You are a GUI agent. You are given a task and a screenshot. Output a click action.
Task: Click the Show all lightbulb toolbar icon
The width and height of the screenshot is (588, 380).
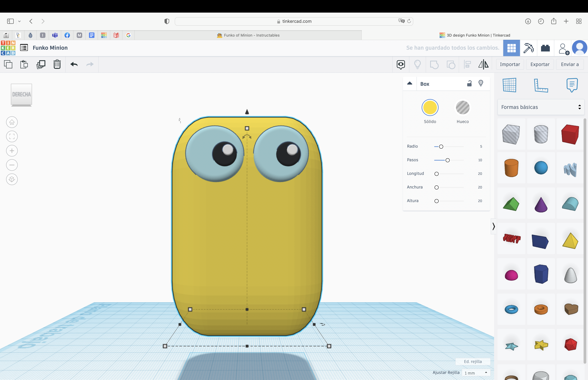click(418, 64)
